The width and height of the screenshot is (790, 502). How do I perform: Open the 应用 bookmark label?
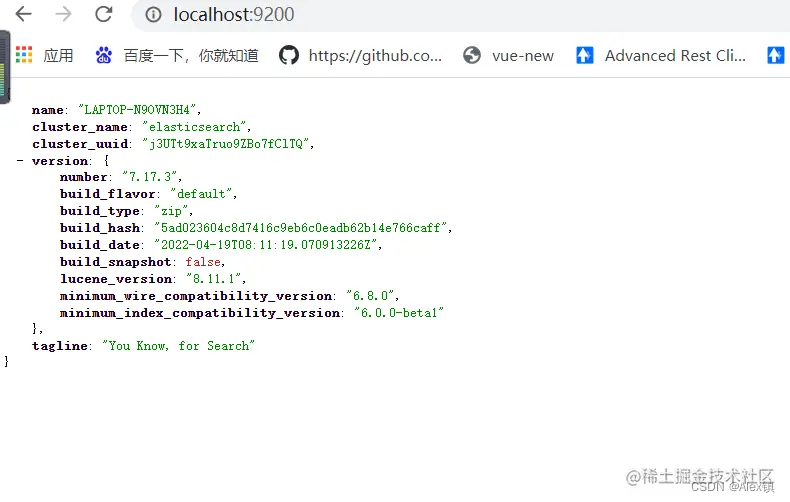[x=58, y=55]
